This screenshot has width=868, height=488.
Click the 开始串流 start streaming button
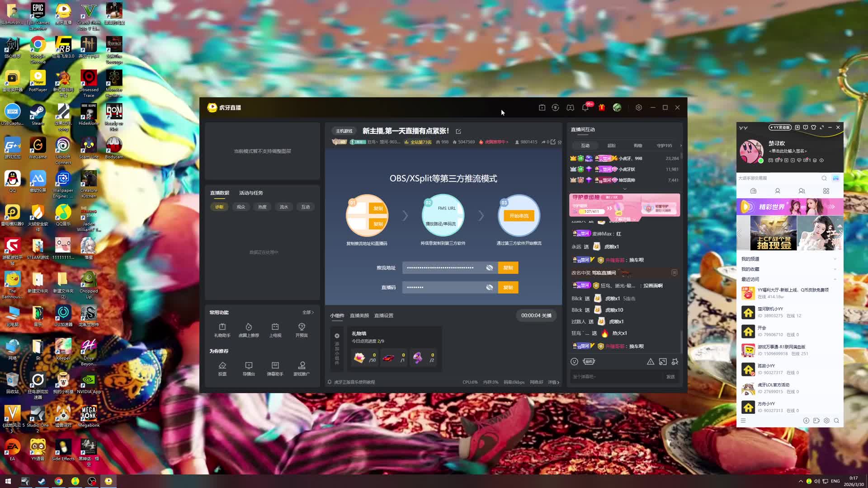(x=519, y=216)
